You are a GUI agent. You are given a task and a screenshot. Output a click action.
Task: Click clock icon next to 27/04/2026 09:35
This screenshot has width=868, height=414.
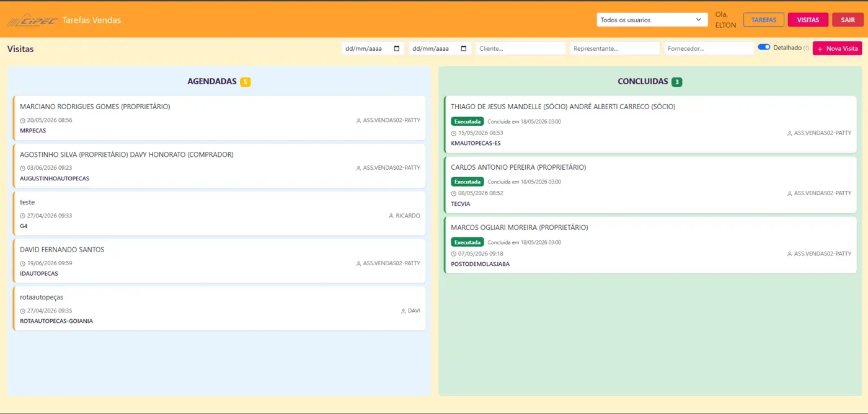[x=23, y=311]
